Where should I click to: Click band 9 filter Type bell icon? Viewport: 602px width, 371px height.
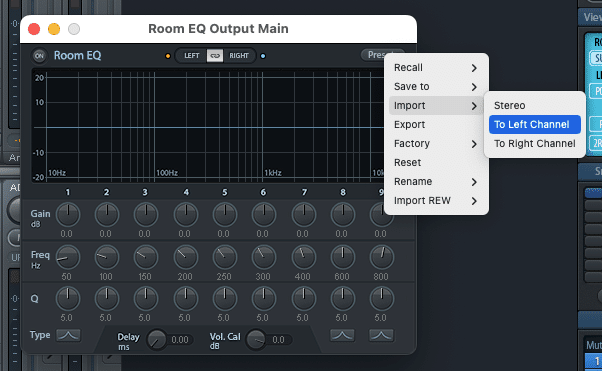point(381,335)
